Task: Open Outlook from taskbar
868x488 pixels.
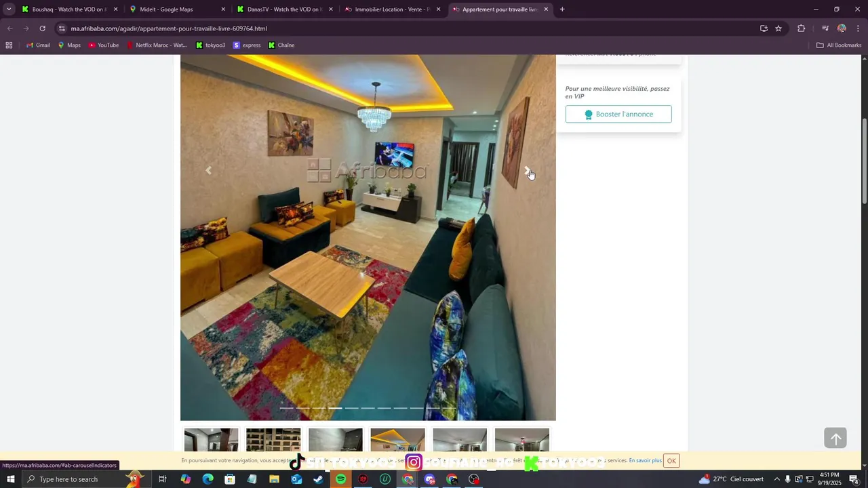Action: 296,479
